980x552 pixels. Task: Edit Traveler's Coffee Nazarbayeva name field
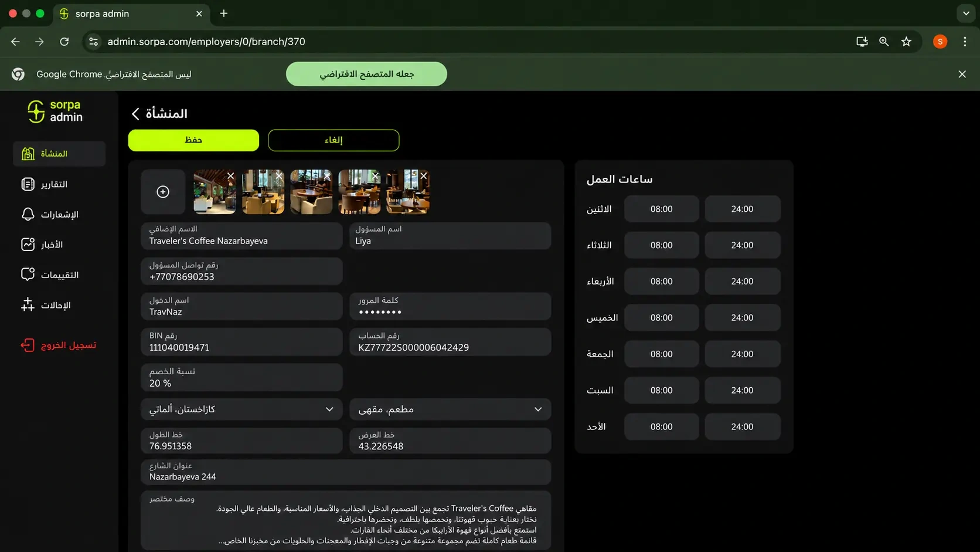coord(241,236)
